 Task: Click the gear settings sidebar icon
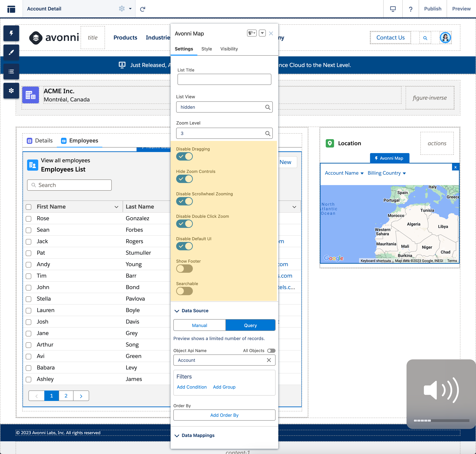[11, 90]
